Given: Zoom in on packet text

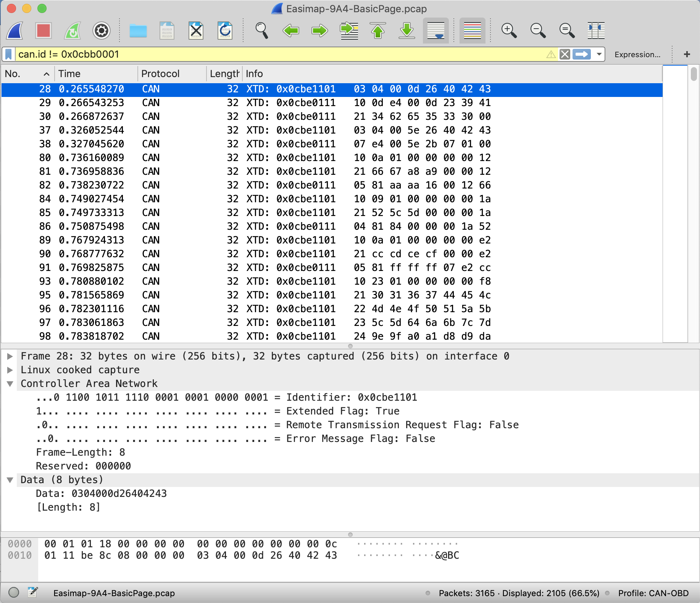Looking at the screenshot, I should click(509, 31).
